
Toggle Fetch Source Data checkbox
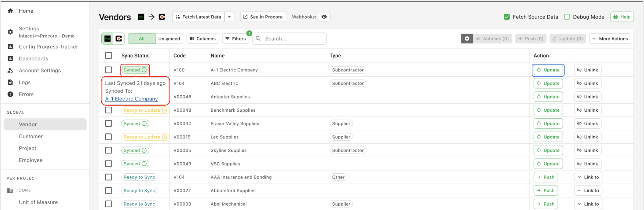pyautogui.click(x=507, y=17)
